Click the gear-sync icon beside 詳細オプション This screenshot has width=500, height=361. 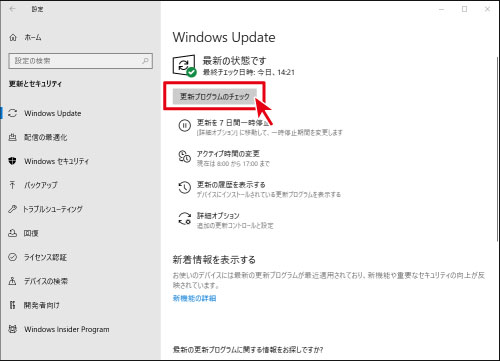[x=184, y=218]
